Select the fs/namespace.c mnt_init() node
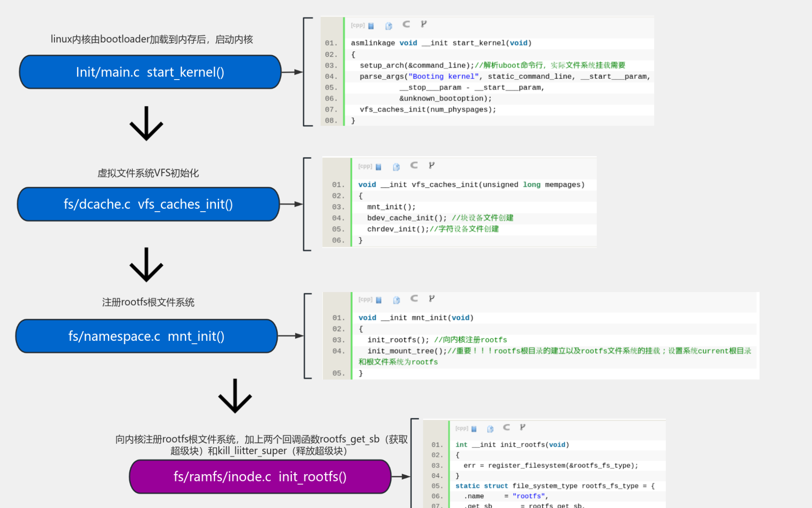 (x=146, y=336)
